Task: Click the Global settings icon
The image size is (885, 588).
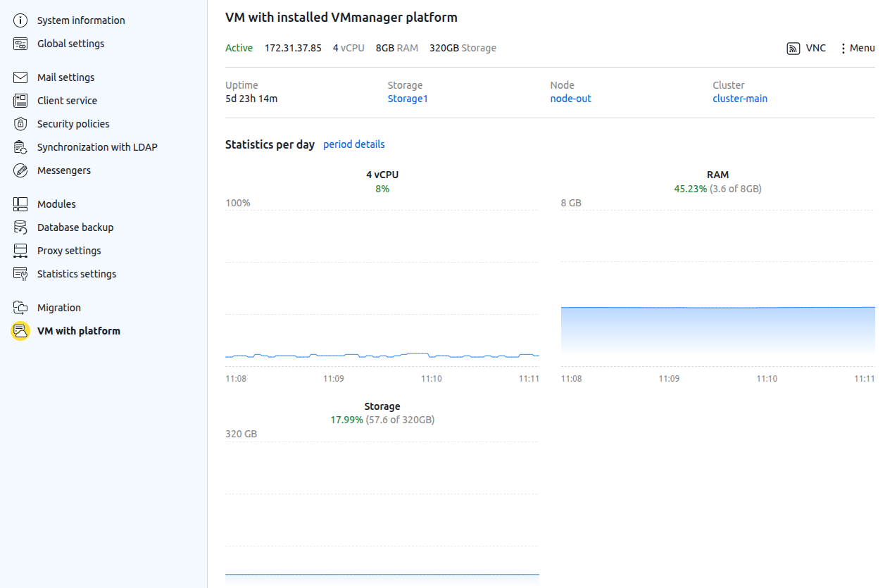Action: pyautogui.click(x=20, y=44)
